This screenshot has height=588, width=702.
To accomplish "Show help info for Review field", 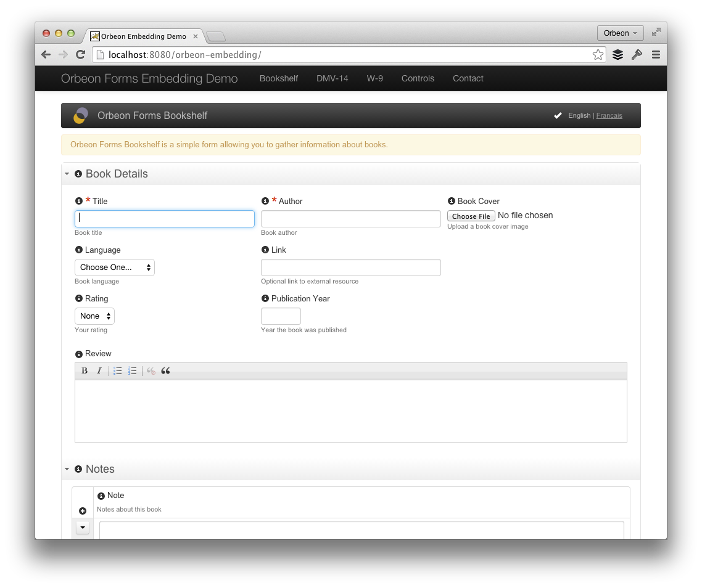I will [79, 354].
